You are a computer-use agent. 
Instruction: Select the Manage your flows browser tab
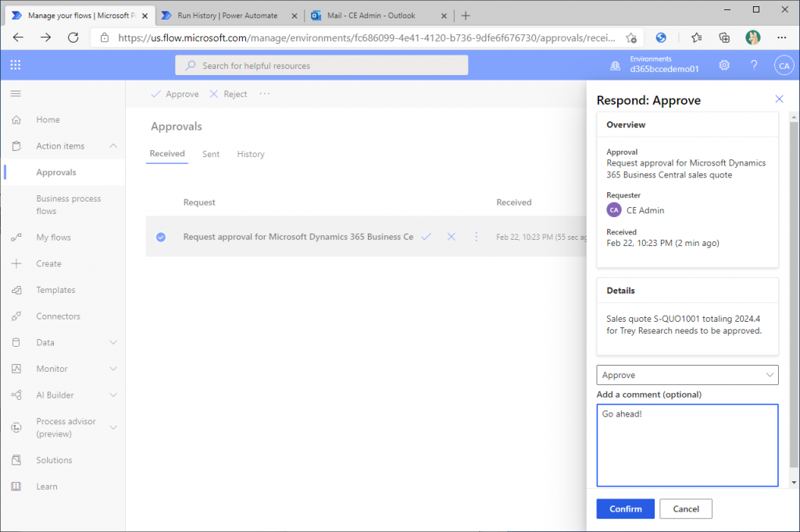click(x=80, y=16)
